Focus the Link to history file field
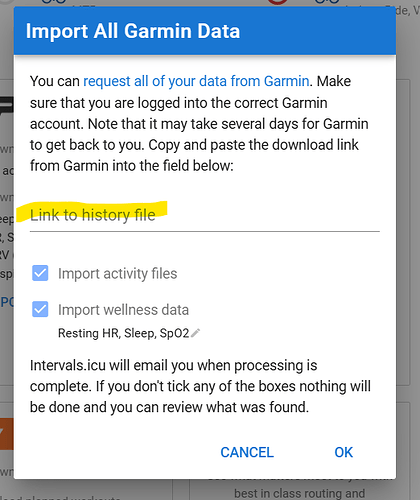The image size is (420, 500). pos(205,215)
